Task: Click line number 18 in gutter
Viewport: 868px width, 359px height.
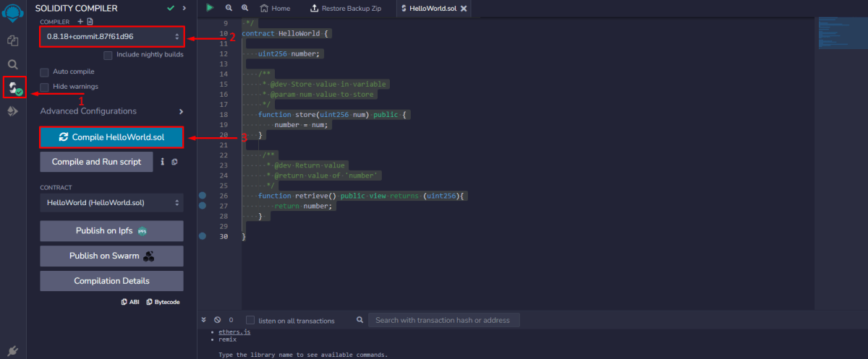Action: coord(224,115)
